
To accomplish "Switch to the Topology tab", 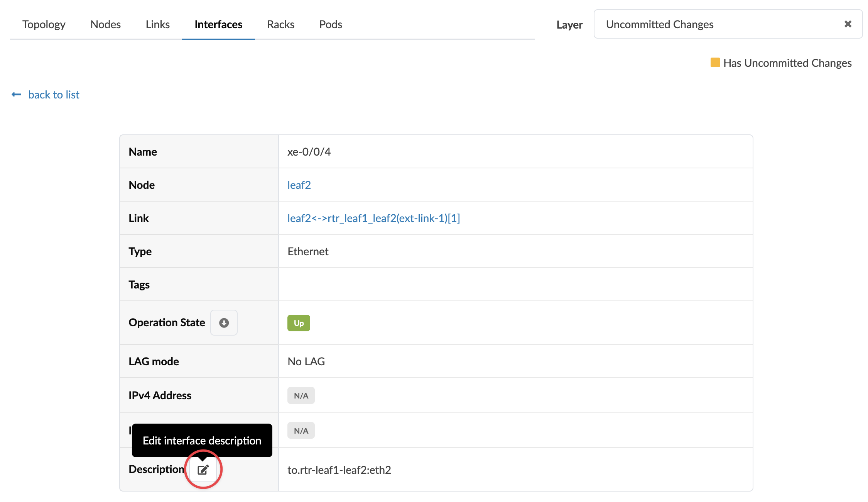I will click(x=44, y=24).
